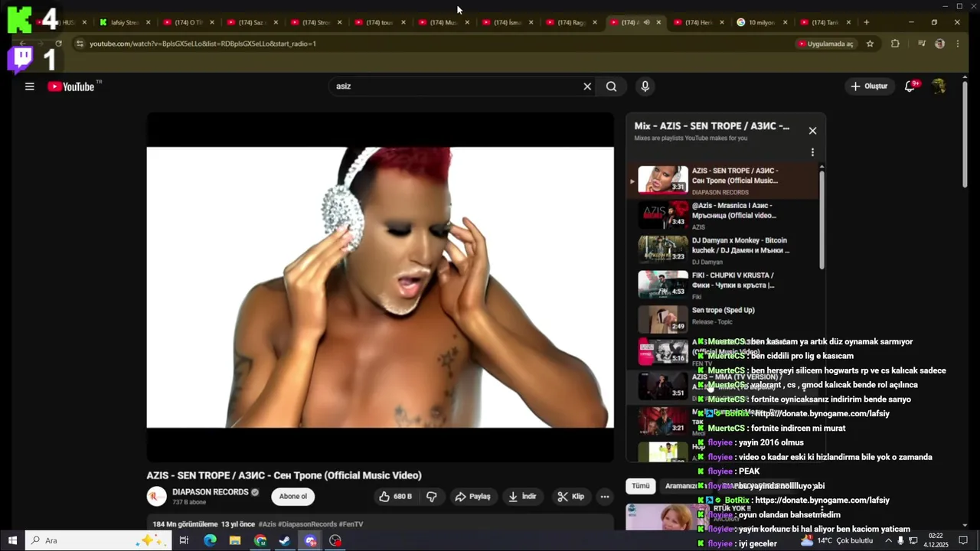Switch to the '(174) O Tİ' tab
This screenshot has height=551, width=980.
tap(188, 22)
